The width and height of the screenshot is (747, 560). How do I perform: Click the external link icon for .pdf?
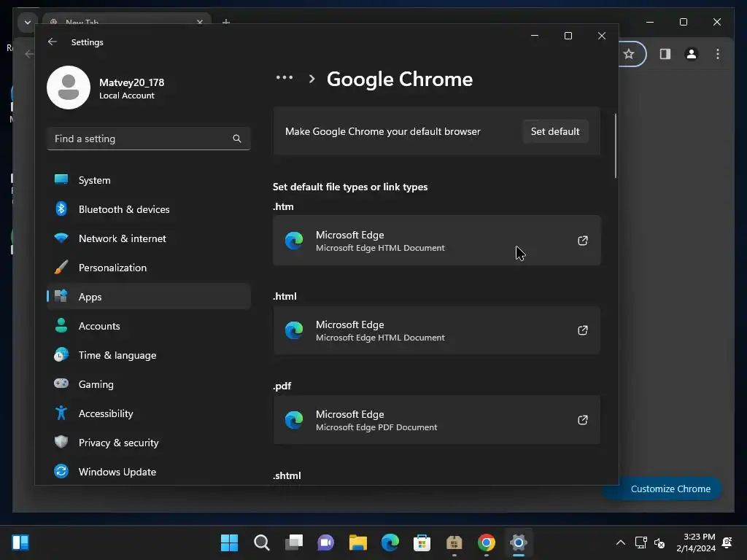(582, 420)
